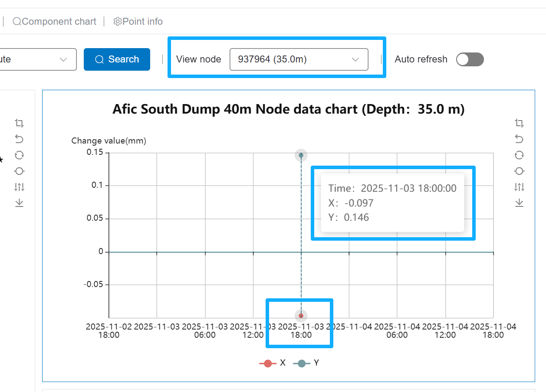Toggle Y series in chart legend

pyautogui.click(x=306, y=363)
